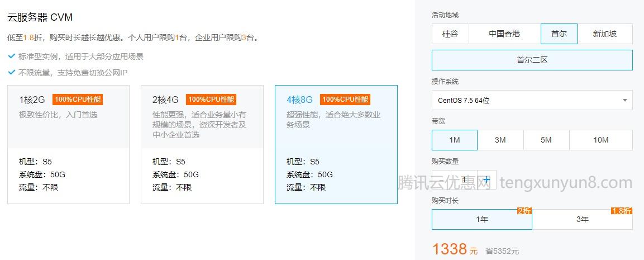Set bandwidth to 3M
Viewport: 644px width, 260px height.
coord(500,140)
